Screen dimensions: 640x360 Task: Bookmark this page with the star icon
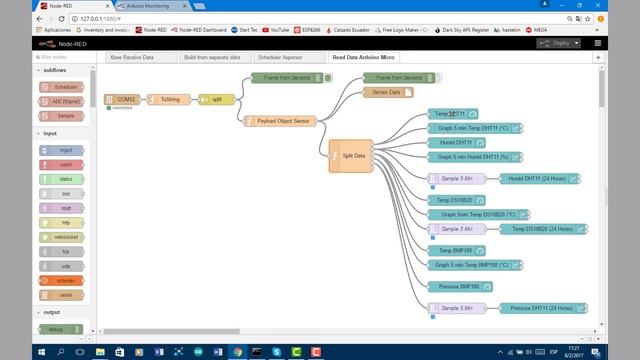tap(587, 19)
